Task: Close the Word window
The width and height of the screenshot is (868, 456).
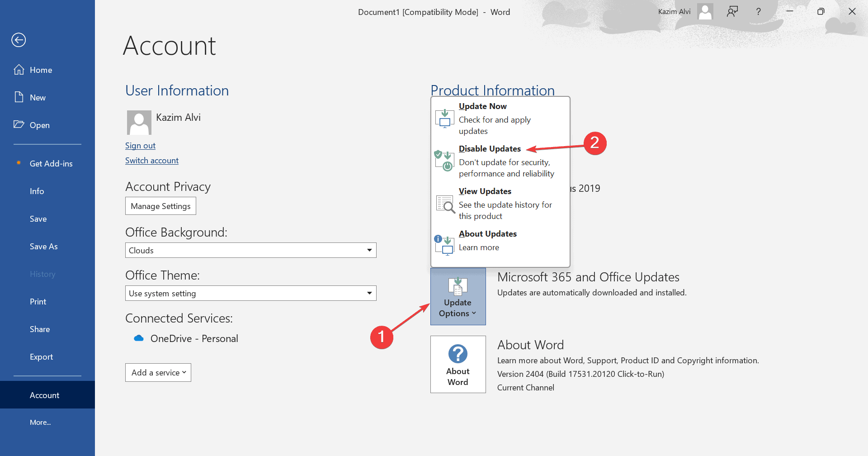Action: [x=852, y=12]
